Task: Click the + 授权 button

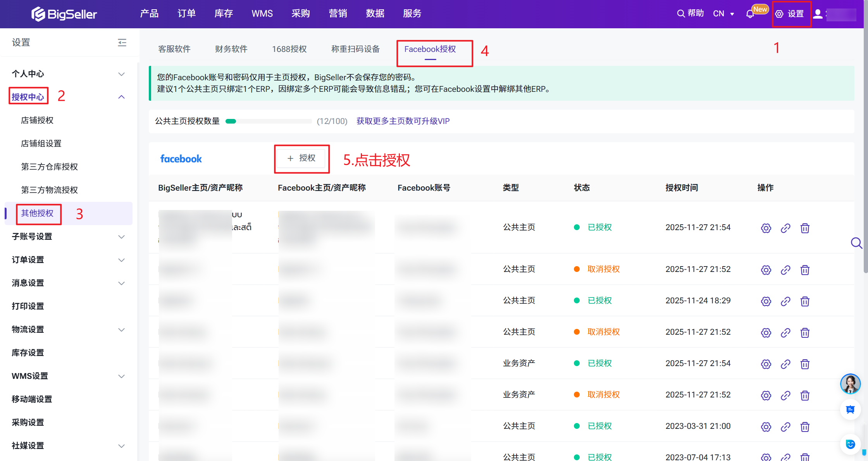Action: coord(301,158)
